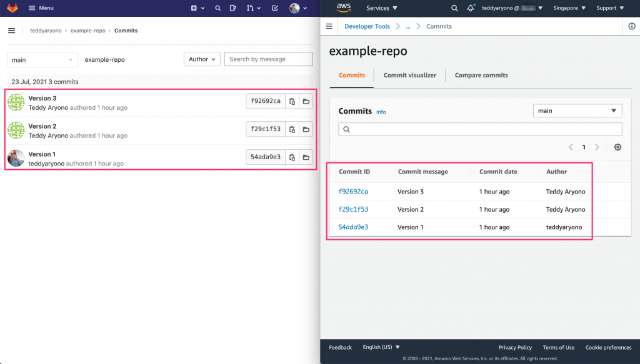This screenshot has width=640, height=364.
Task: Browse files of commit 54ada9e3 via folder icon
Action: click(x=306, y=157)
